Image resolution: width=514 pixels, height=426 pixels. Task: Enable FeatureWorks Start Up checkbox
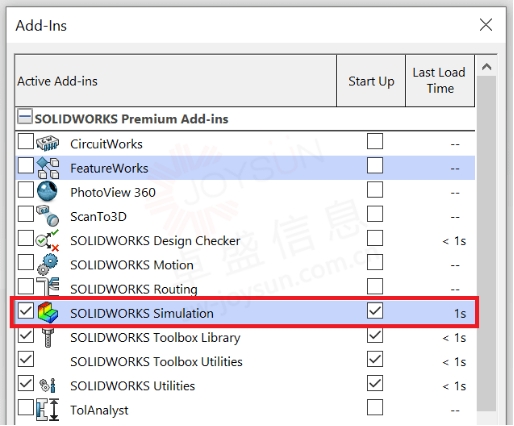click(x=375, y=165)
